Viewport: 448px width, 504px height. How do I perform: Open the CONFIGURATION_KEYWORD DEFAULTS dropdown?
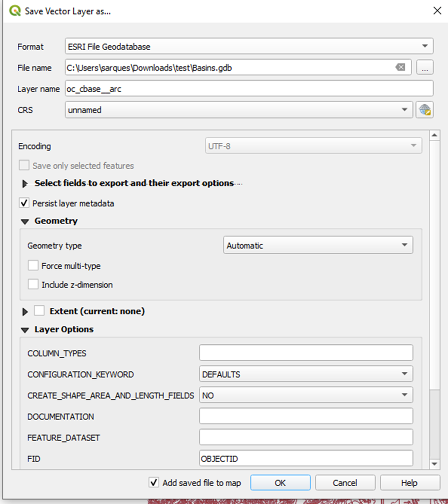[306, 374]
